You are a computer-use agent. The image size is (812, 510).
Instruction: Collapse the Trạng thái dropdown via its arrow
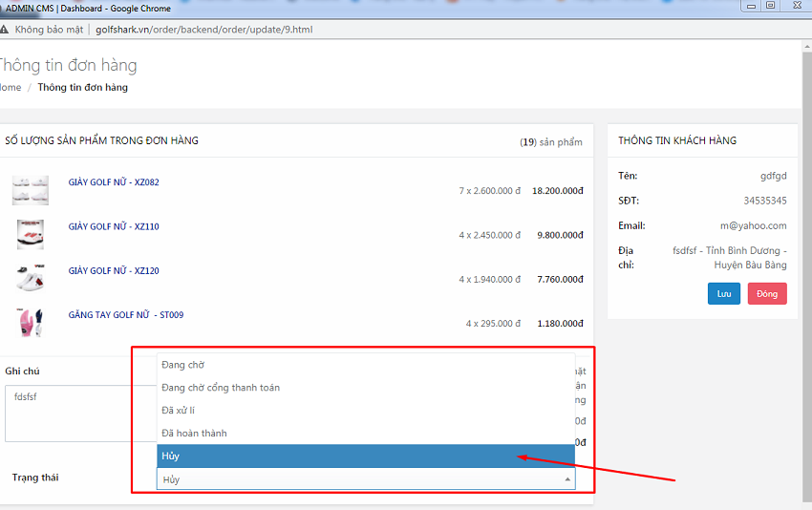567,479
